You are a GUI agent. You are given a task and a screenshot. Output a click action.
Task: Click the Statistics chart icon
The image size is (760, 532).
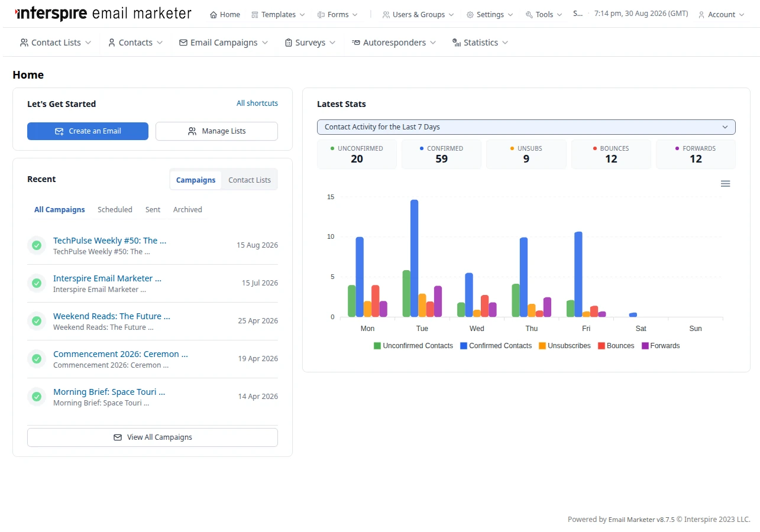click(457, 43)
